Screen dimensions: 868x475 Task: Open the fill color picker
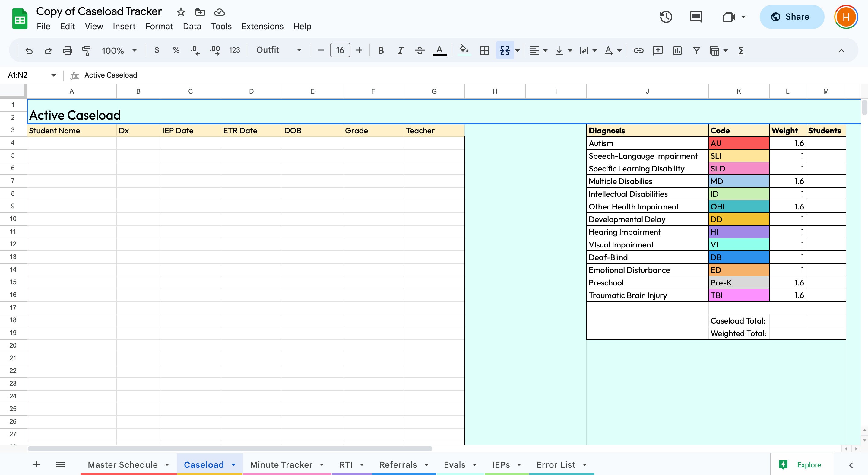click(x=464, y=51)
